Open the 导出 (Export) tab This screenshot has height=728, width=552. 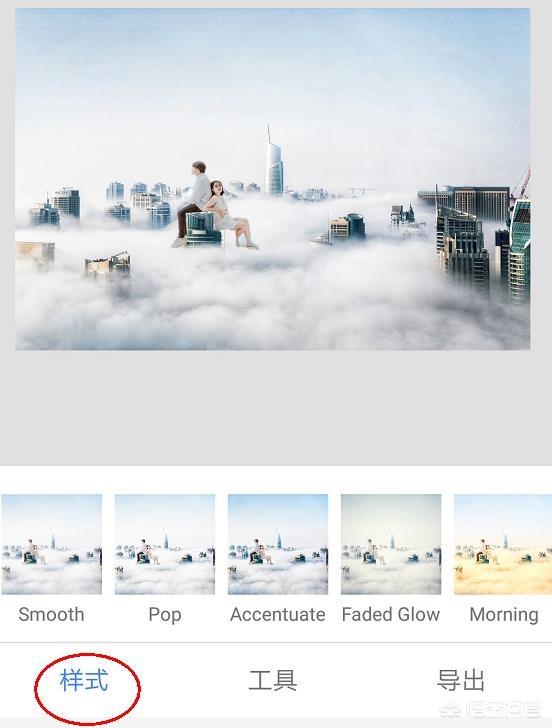(x=461, y=680)
